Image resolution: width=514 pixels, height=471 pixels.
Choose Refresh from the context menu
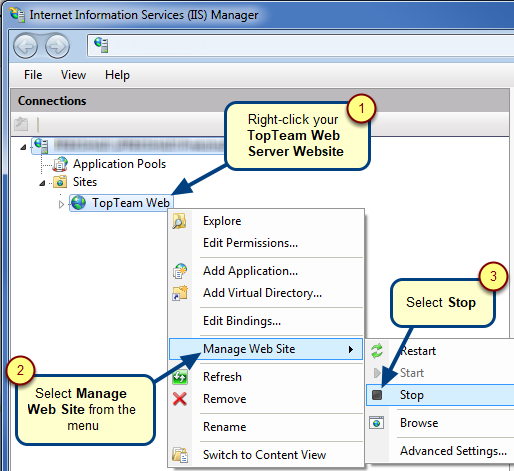(x=266, y=377)
